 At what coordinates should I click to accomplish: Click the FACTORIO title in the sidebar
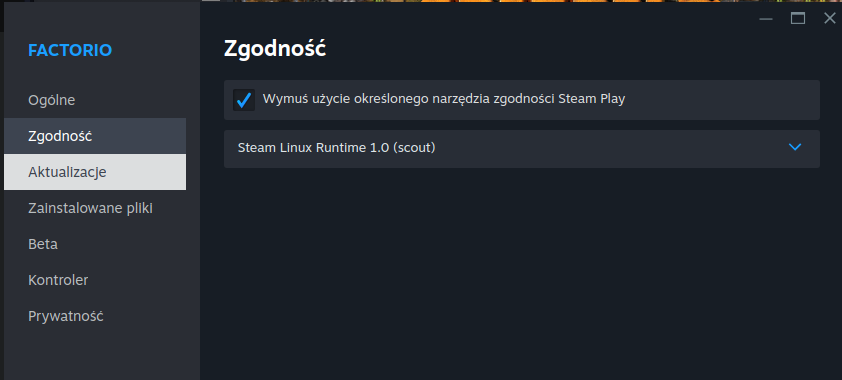(x=70, y=50)
